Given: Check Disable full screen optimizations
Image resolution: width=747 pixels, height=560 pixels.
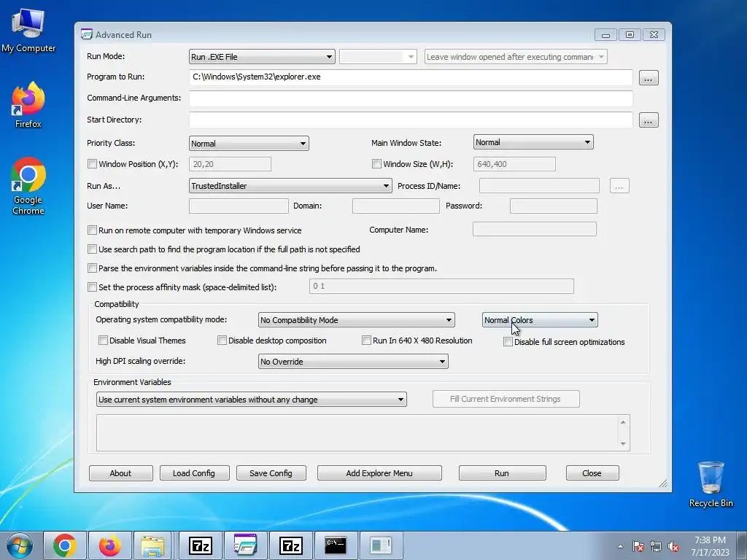Looking at the screenshot, I should click(508, 341).
